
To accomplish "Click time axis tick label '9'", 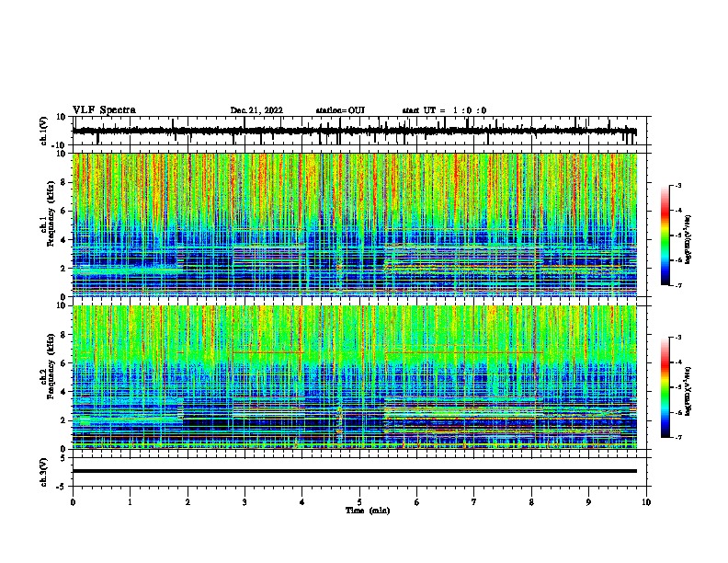I will tap(588, 502).
